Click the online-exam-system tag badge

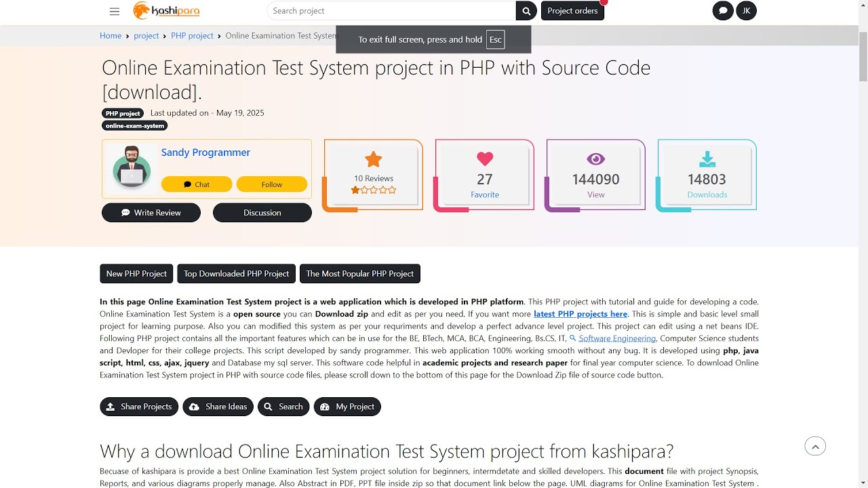tap(135, 125)
